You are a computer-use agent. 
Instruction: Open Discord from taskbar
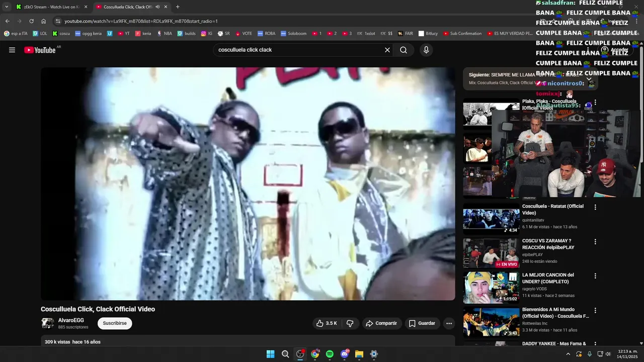pyautogui.click(x=345, y=354)
